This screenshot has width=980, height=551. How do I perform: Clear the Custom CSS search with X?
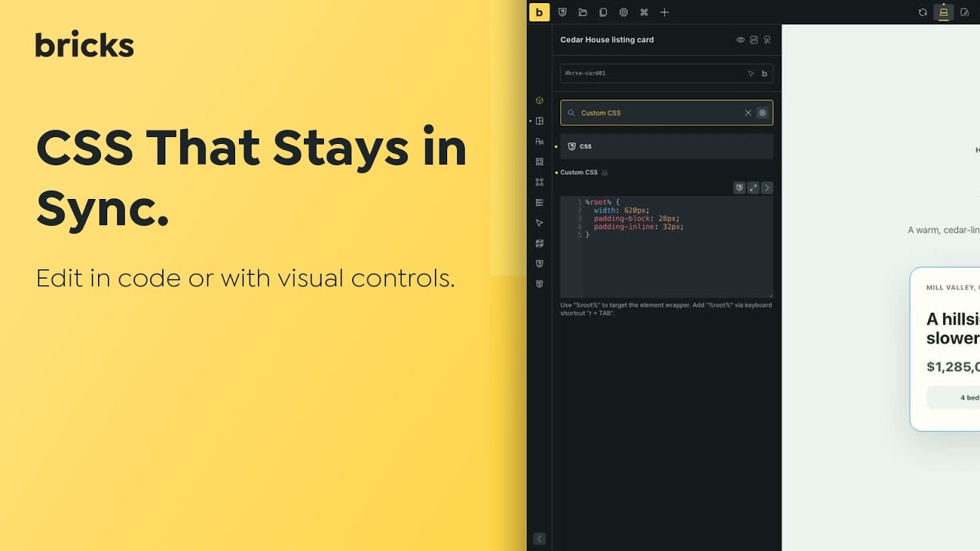click(x=749, y=112)
